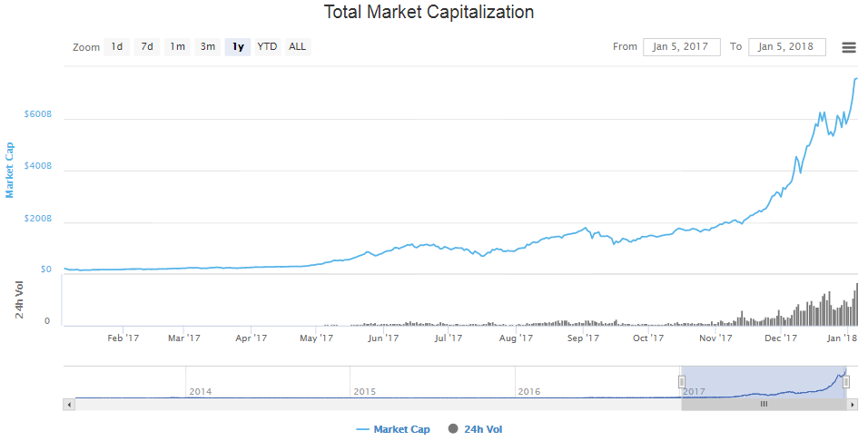Click the $400B axis label
This screenshot has width=868, height=441.
click(37, 166)
